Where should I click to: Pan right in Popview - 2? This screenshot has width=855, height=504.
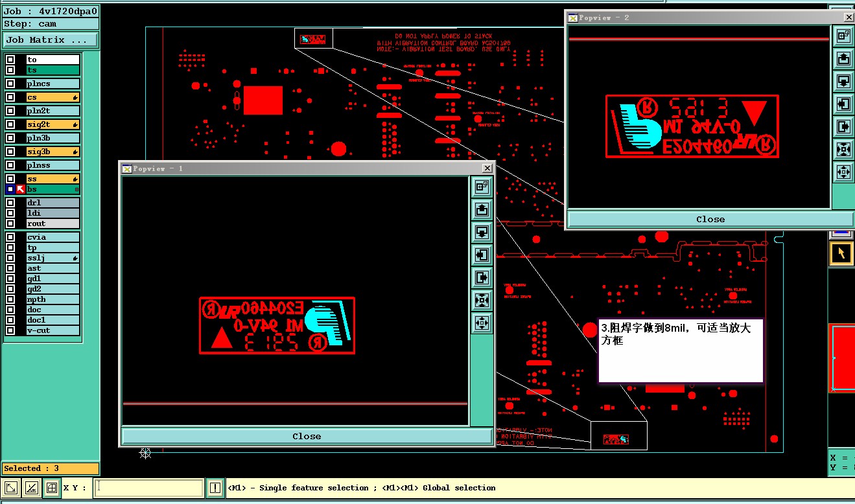pos(843,127)
